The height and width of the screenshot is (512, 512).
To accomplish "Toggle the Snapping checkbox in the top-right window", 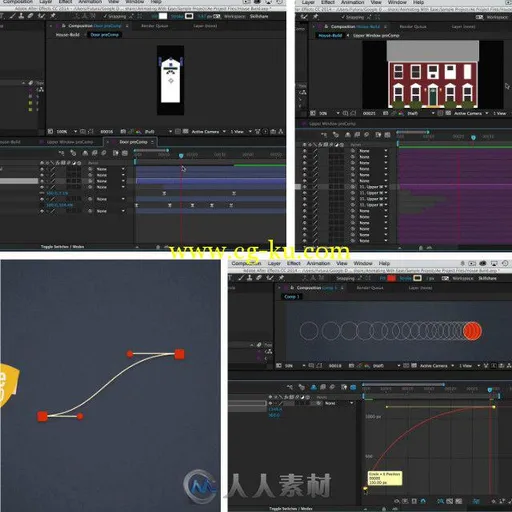I will 343,17.
